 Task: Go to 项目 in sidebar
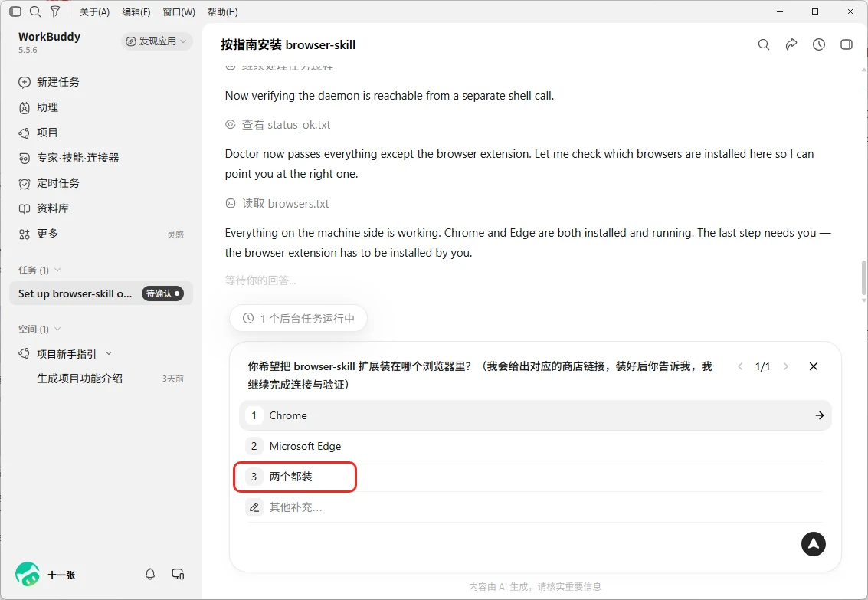click(x=39, y=133)
